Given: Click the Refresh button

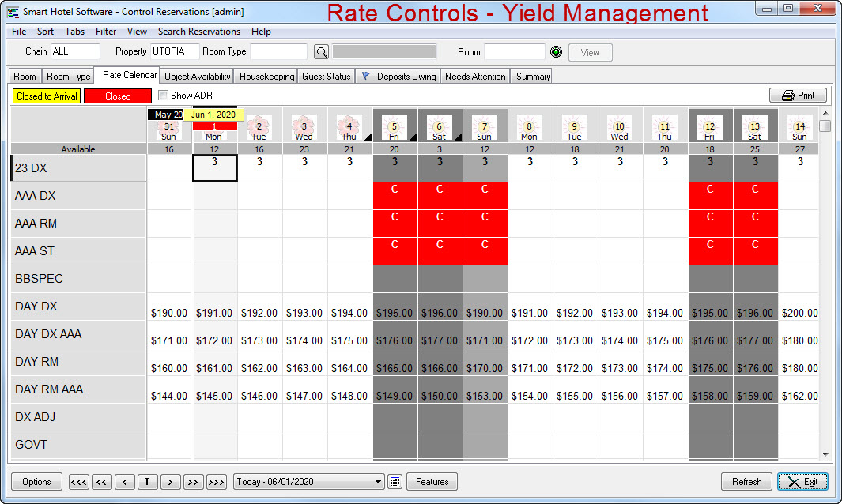Looking at the screenshot, I should coord(746,481).
